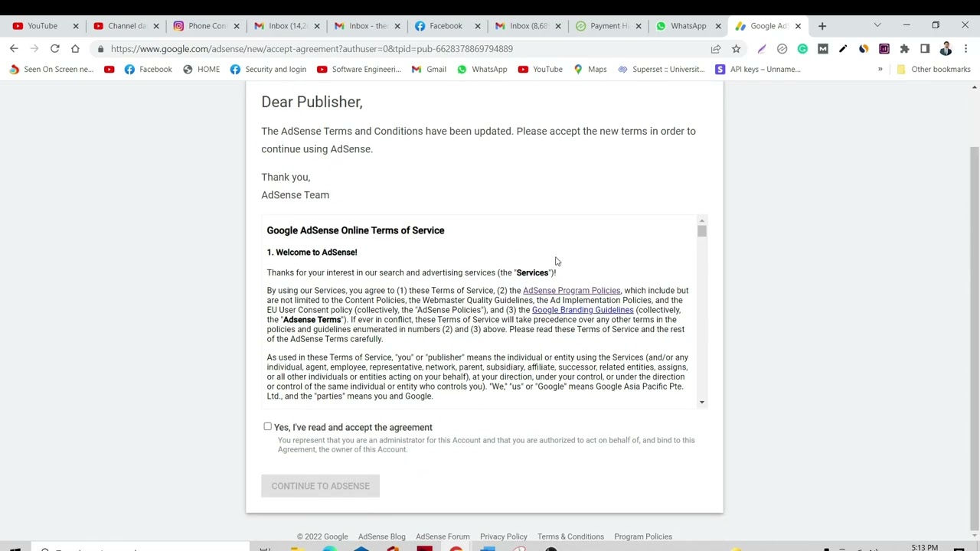Open the WhatsApp bookmark
This screenshot has height=551, width=980.
[482, 70]
